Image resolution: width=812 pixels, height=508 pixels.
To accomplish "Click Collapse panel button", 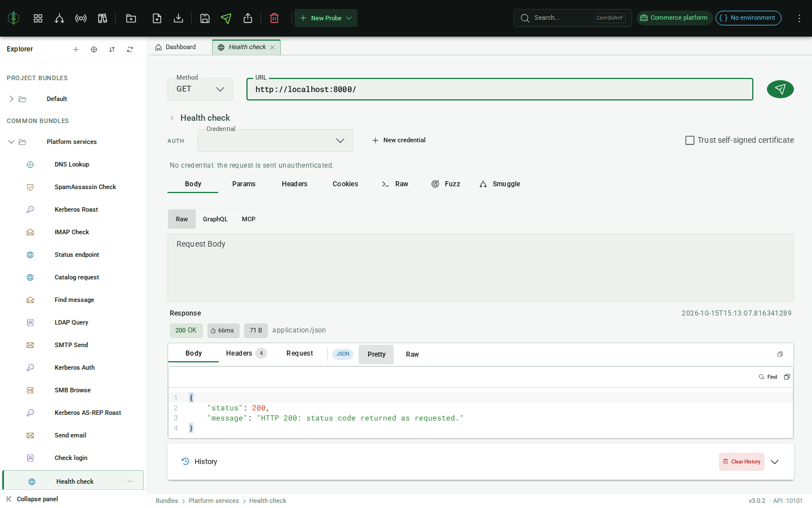I will 32,499.
